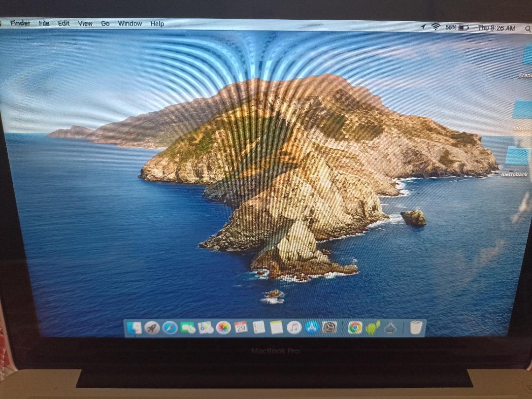Open the Trash in the Dock
532x399 pixels.
(416, 328)
